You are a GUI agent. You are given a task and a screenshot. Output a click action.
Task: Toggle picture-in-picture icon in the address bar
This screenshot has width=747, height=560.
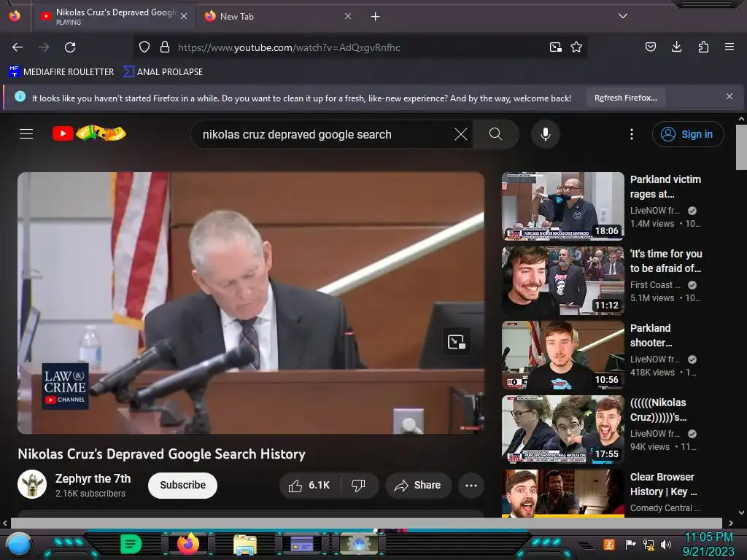[x=555, y=47]
